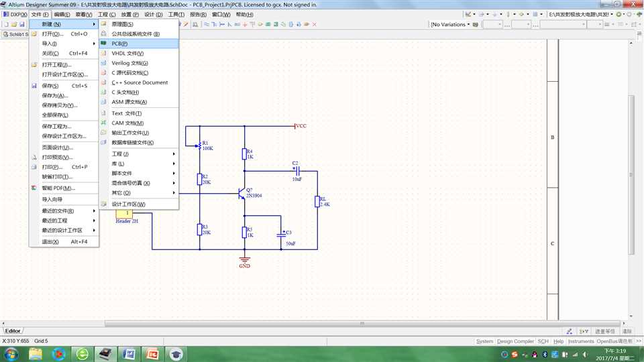Select Place Net Label tool icon

point(237,25)
